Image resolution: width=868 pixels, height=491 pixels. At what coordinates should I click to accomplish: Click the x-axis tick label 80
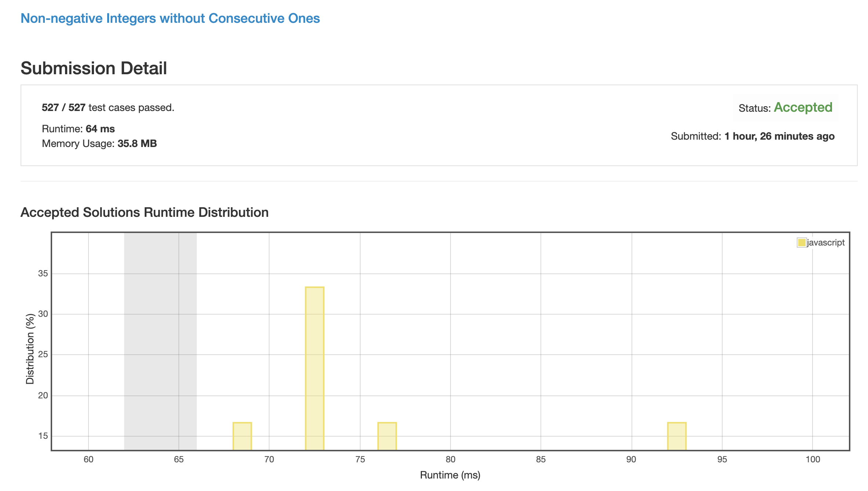click(451, 459)
